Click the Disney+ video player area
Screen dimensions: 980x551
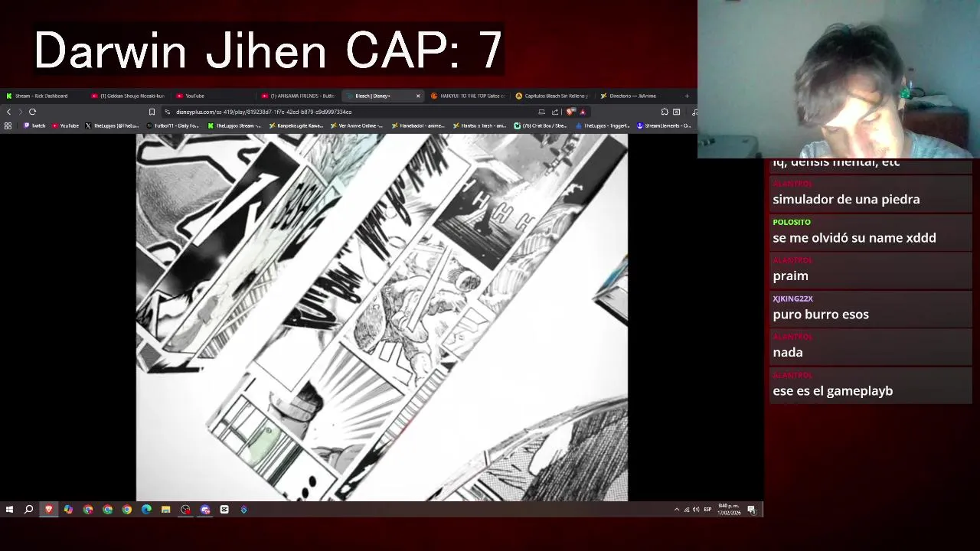pos(382,318)
